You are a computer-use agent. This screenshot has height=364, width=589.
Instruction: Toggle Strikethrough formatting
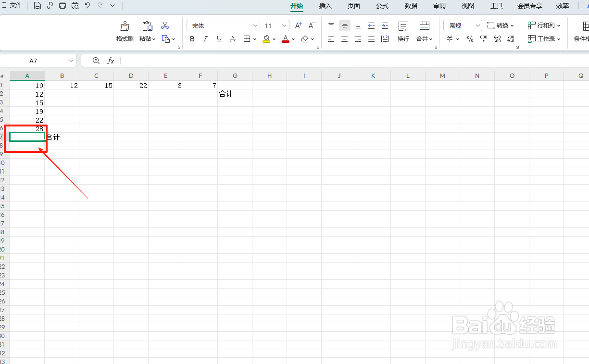[233, 39]
